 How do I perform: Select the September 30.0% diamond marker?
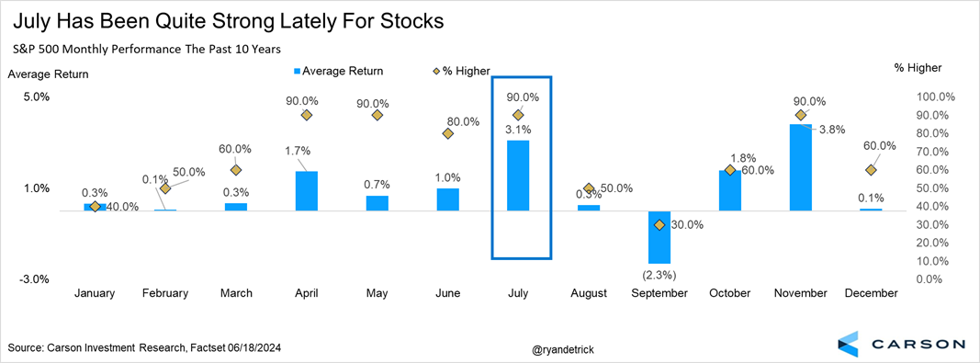pyautogui.click(x=659, y=224)
